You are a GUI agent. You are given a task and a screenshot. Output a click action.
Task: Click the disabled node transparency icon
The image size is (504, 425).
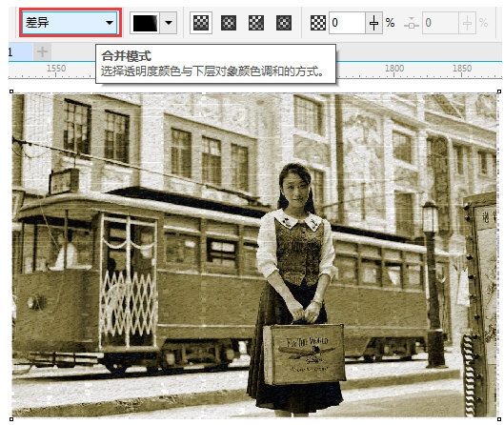pos(411,23)
